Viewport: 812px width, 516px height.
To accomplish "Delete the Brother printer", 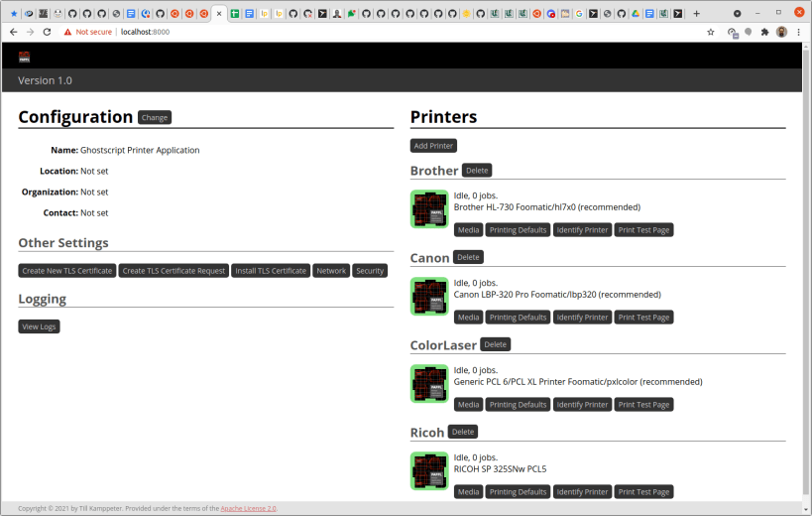I will coord(477,171).
